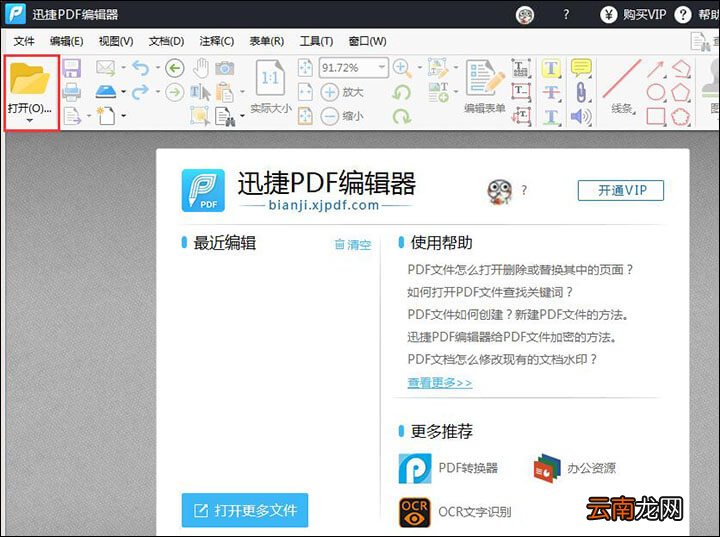Click the 清空 clear recent link
The image size is (720, 537).
(353, 244)
